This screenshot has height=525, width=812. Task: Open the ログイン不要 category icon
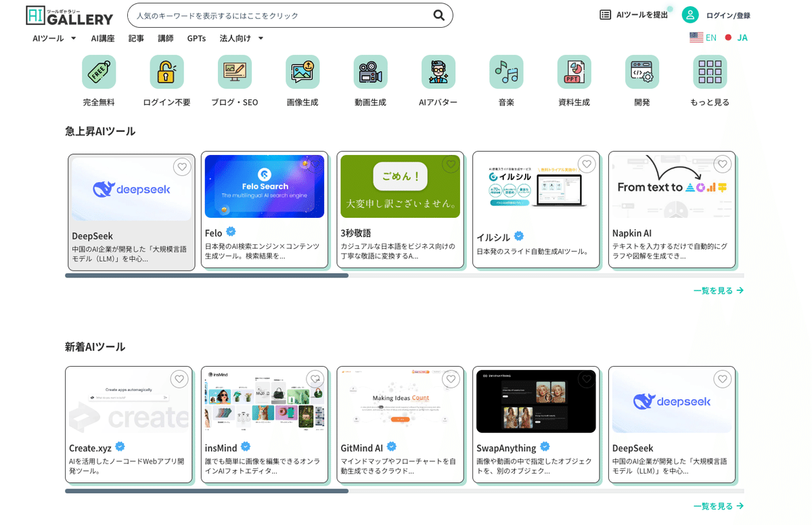166,72
